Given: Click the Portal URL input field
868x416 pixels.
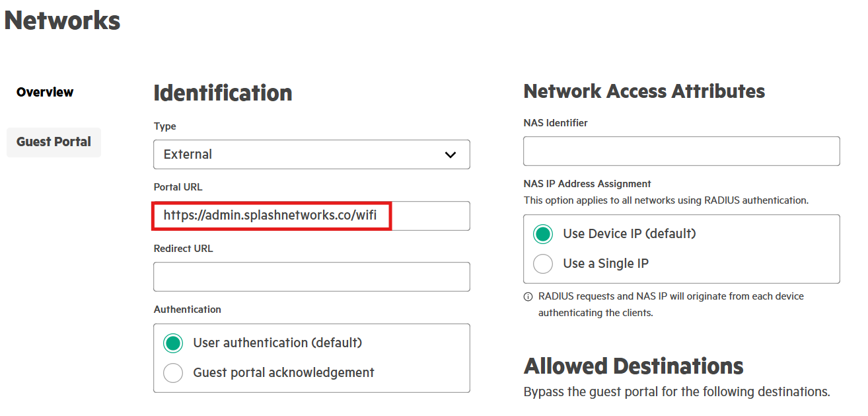Looking at the screenshot, I should tap(312, 216).
